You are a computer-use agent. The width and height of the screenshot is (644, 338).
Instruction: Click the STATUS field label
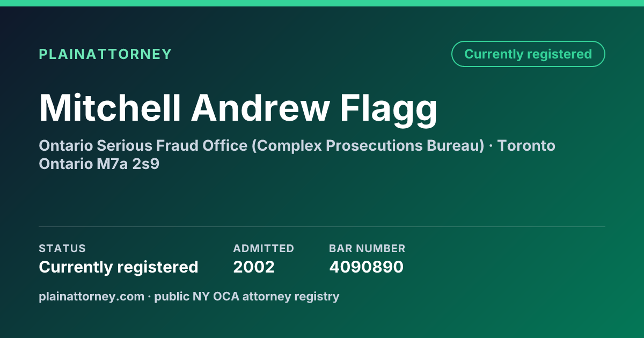(62, 248)
